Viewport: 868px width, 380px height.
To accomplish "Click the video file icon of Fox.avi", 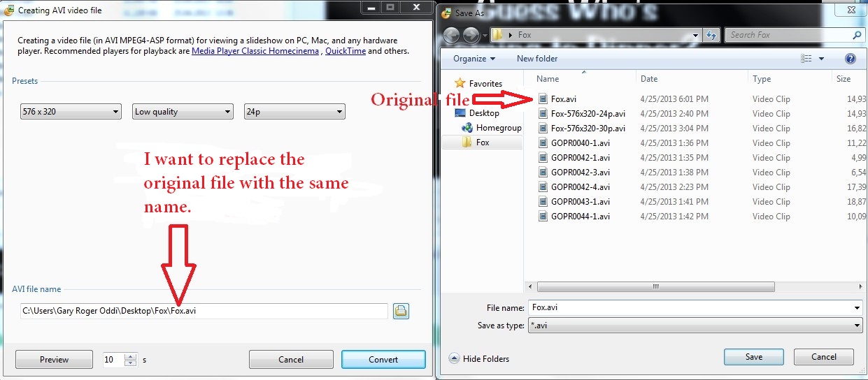I will pos(543,99).
